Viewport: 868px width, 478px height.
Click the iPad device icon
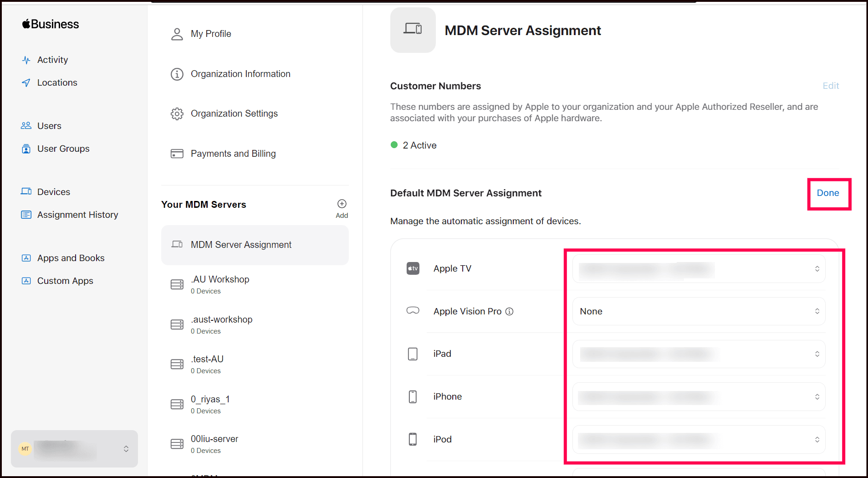(x=413, y=354)
